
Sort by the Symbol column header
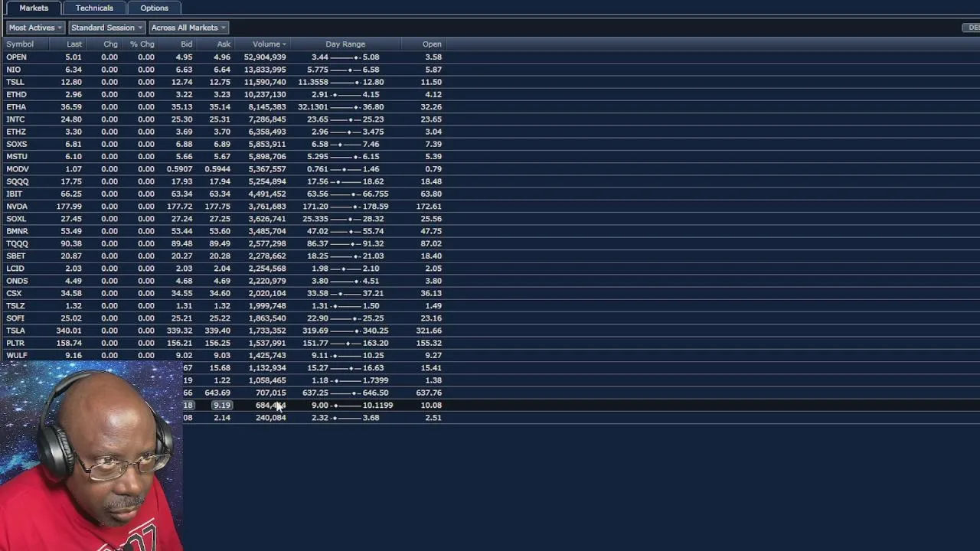pyautogui.click(x=20, y=44)
